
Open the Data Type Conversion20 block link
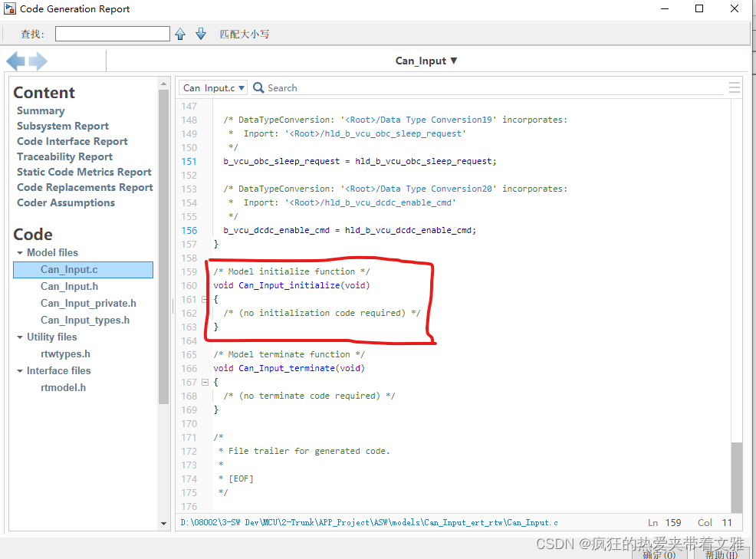click(x=419, y=189)
